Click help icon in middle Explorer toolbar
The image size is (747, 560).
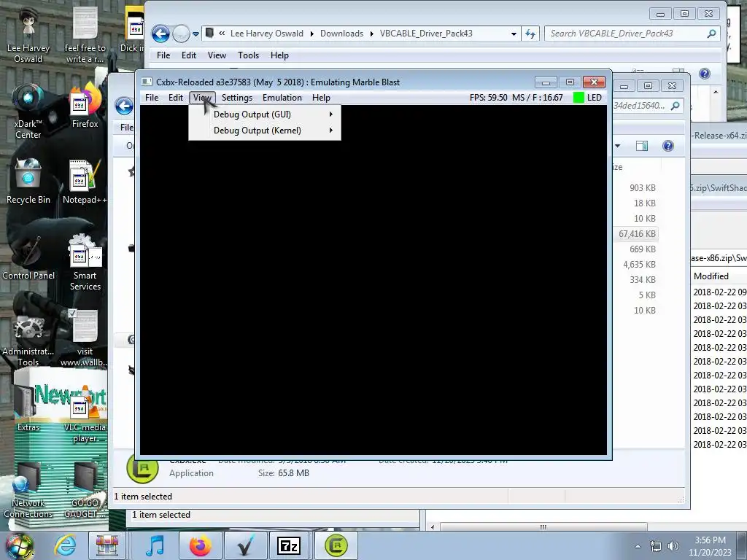668,146
